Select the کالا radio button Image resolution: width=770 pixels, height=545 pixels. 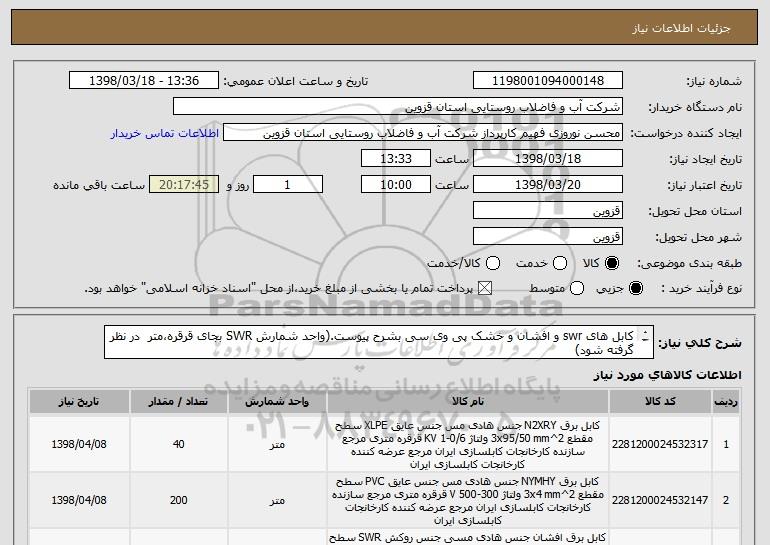click(x=612, y=263)
